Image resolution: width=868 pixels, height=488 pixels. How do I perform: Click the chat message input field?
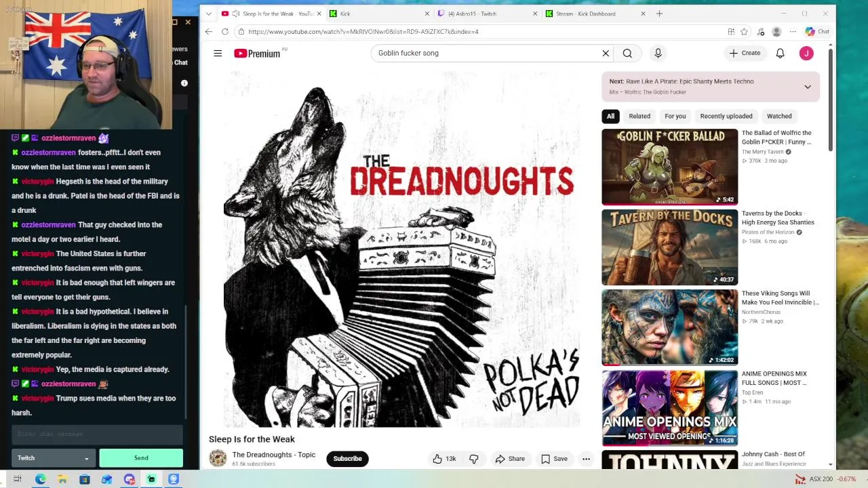click(x=97, y=434)
